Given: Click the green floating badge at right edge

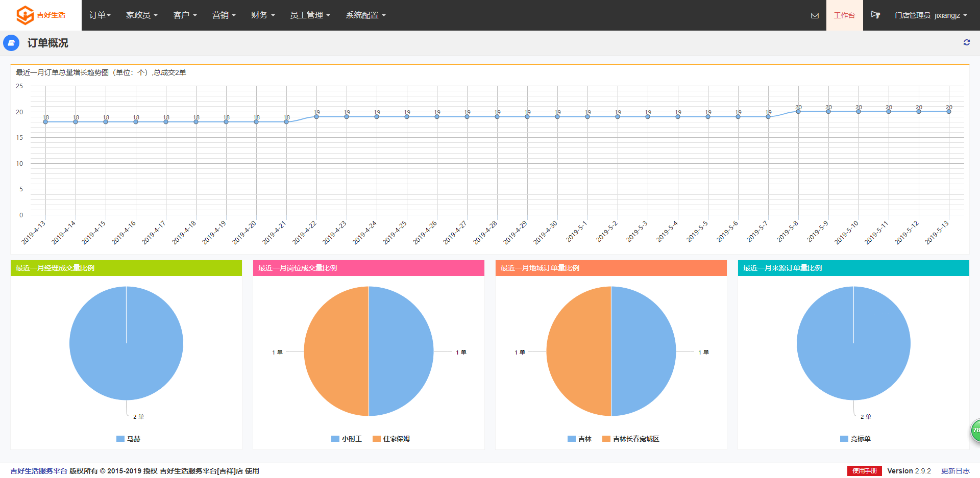Looking at the screenshot, I should pos(975,430).
